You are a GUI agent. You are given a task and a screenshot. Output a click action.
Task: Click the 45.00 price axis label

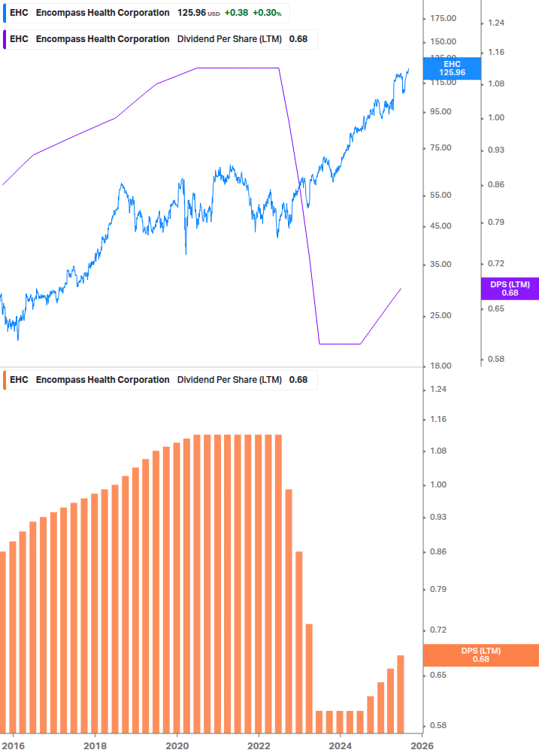[x=441, y=226]
